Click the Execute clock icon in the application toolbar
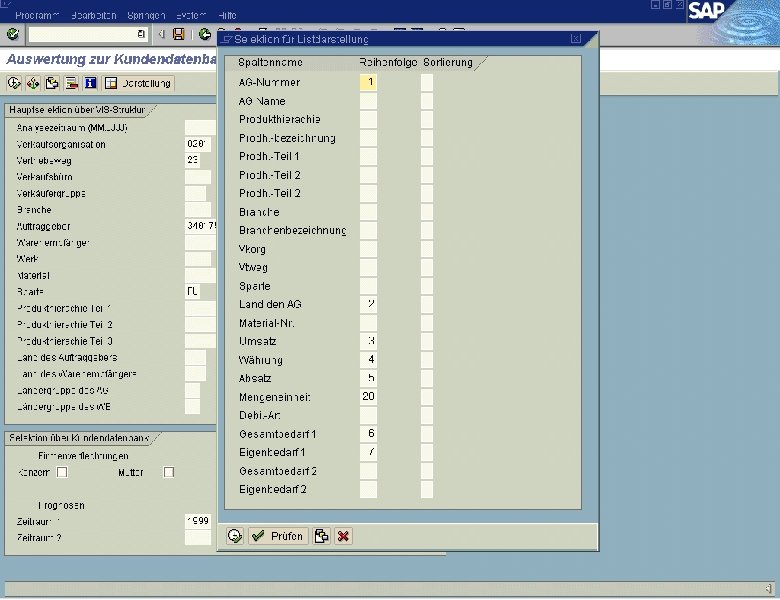Screen dimensions: 780x600 coord(14,83)
